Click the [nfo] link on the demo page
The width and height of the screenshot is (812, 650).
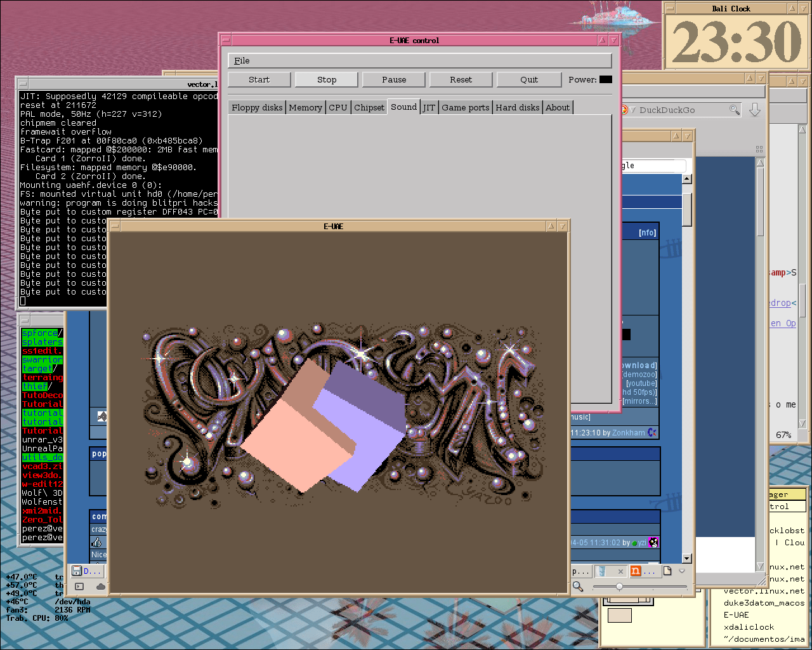tap(647, 233)
